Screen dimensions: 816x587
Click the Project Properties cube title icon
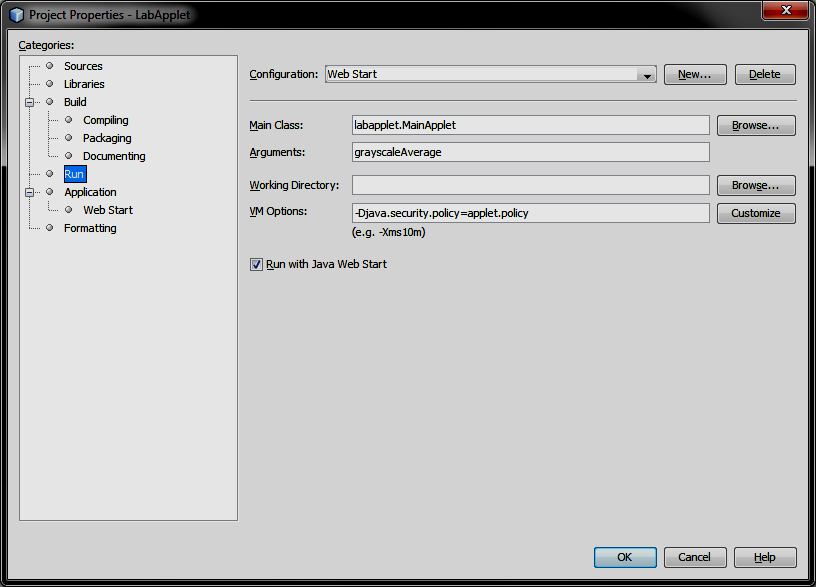pyautogui.click(x=17, y=15)
